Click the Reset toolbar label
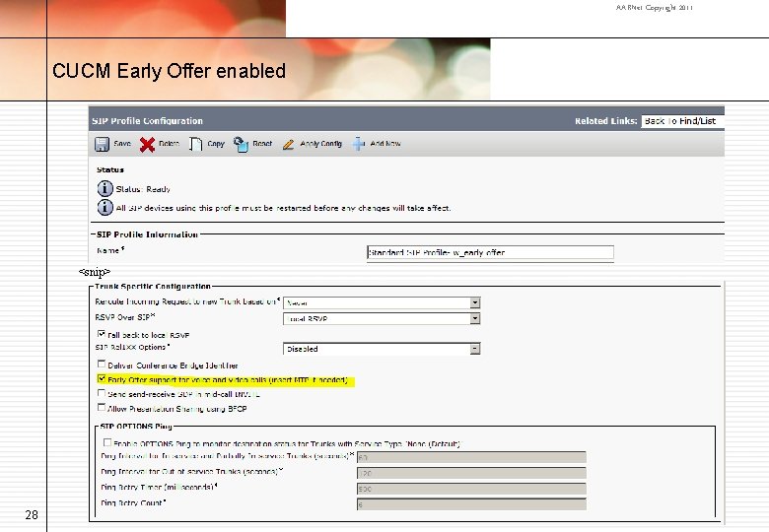 point(262,144)
